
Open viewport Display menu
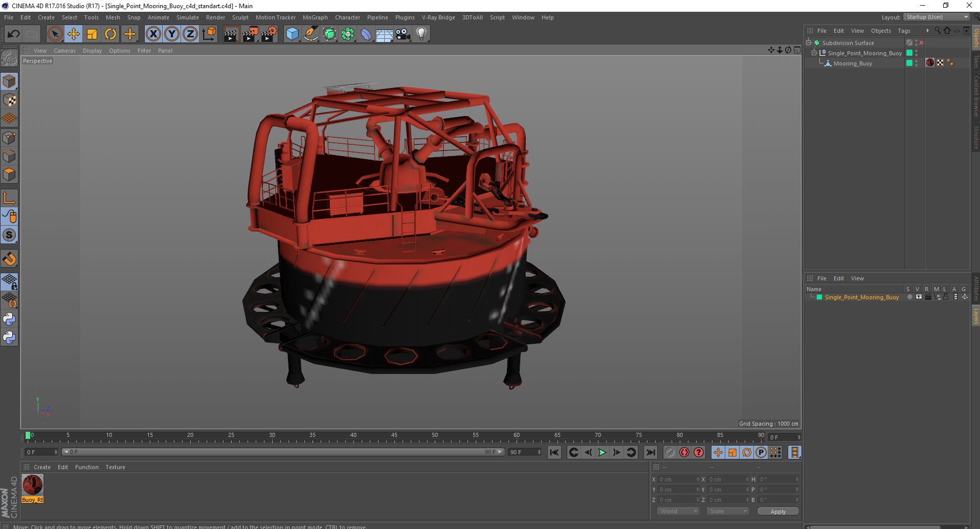[93, 51]
